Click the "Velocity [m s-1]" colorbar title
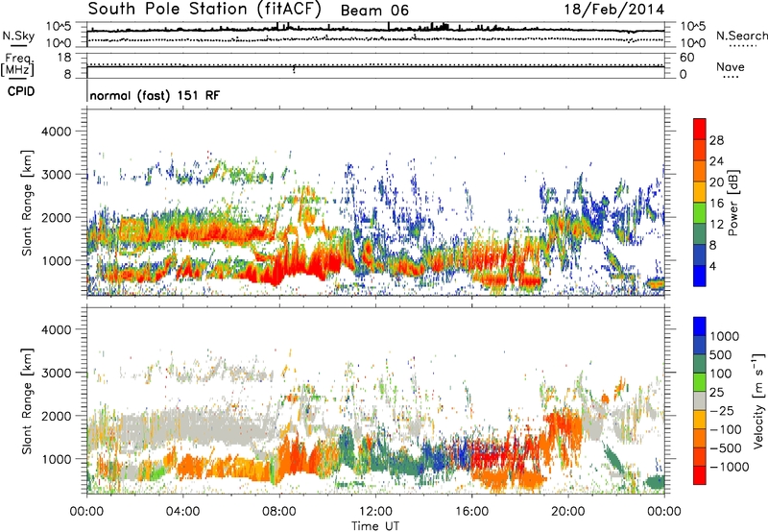768x532 pixels. coord(758,400)
